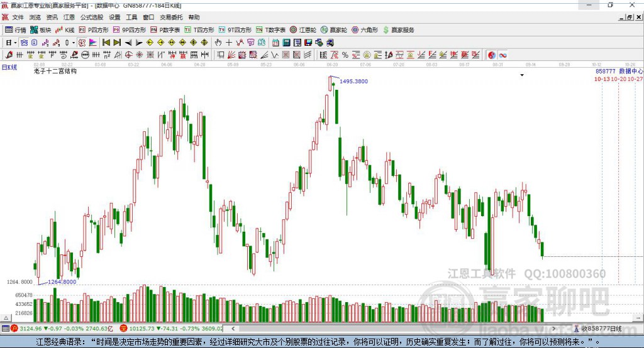Click the calendar icon in toolbar
The width and height of the screenshot is (644, 348).
(x=275, y=43)
